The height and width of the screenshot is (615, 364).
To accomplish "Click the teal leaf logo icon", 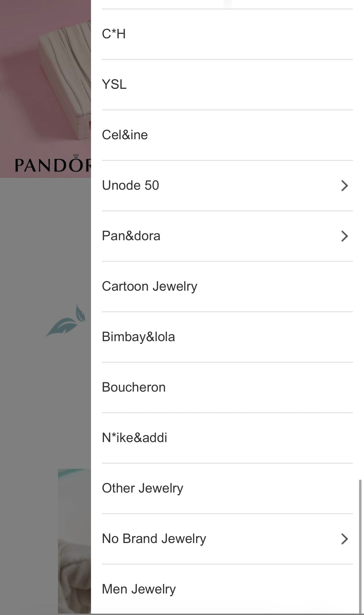I will [66, 320].
